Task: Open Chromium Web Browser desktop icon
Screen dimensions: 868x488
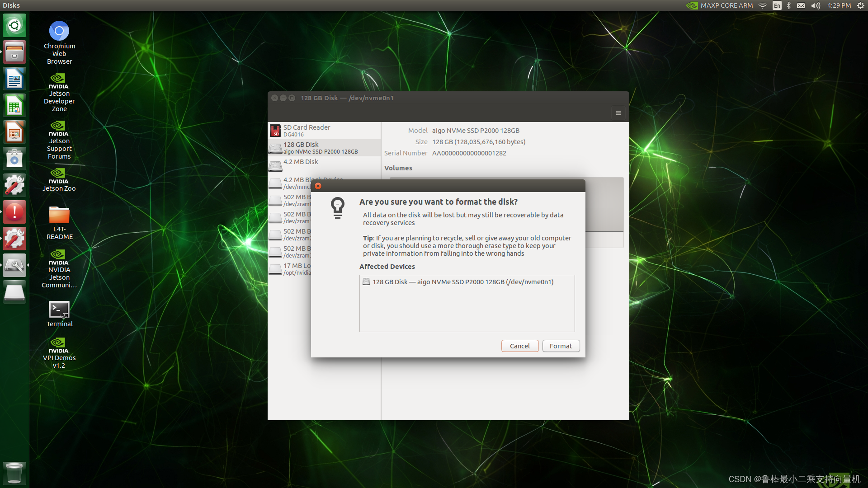Action: tap(59, 42)
